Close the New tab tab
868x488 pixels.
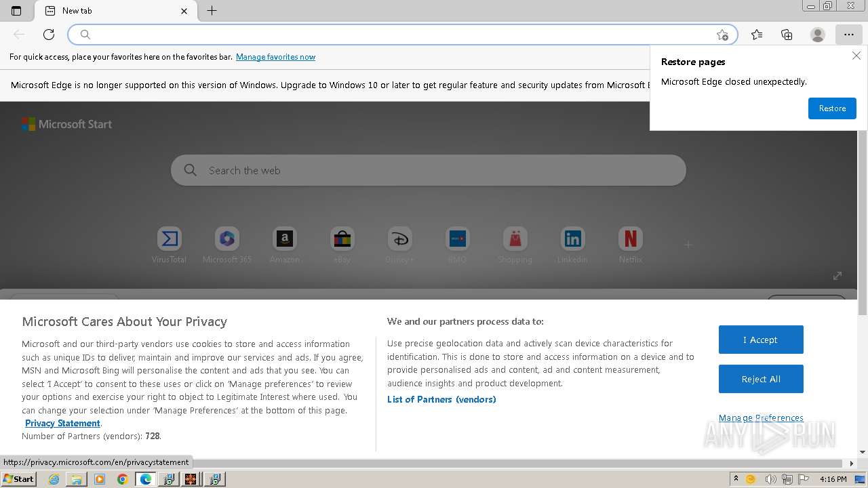(x=184, y=11)
